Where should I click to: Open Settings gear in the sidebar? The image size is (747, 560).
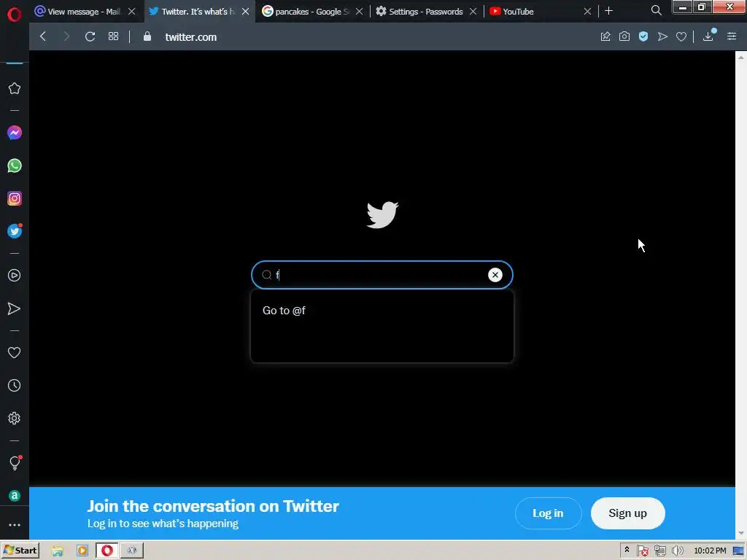(x=15, y=418)
